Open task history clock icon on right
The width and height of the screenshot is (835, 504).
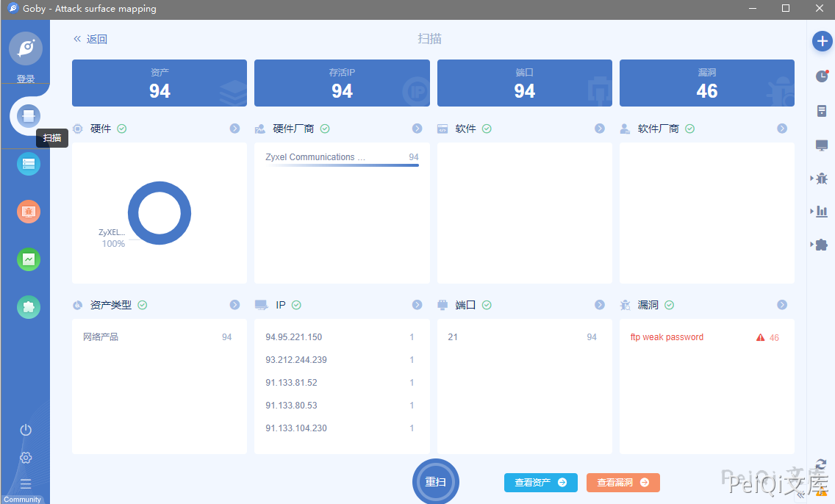(x=822, y=76)
